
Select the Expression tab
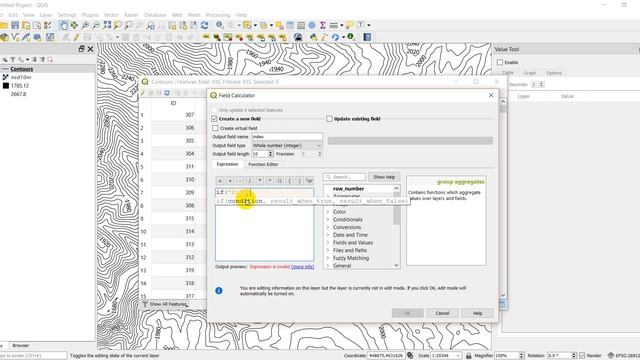click(227, 164)
